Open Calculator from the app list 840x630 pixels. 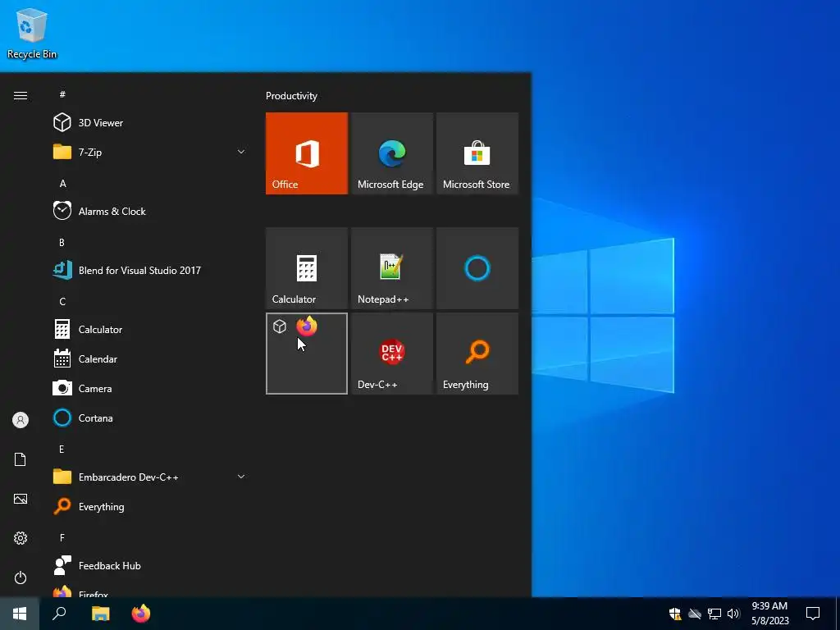pyautogui.click(x=150, y=330)
